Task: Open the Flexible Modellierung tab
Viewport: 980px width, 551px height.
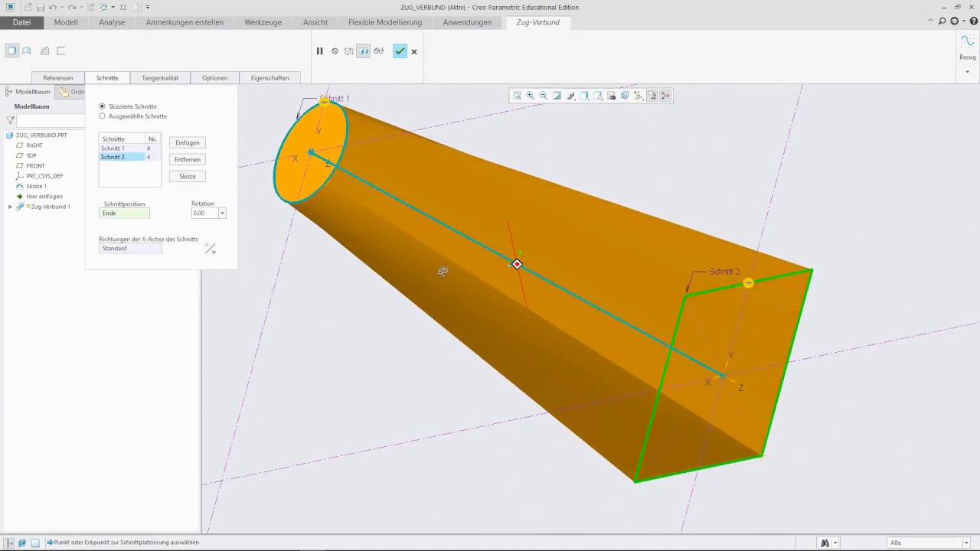Action: coord(385,22)
